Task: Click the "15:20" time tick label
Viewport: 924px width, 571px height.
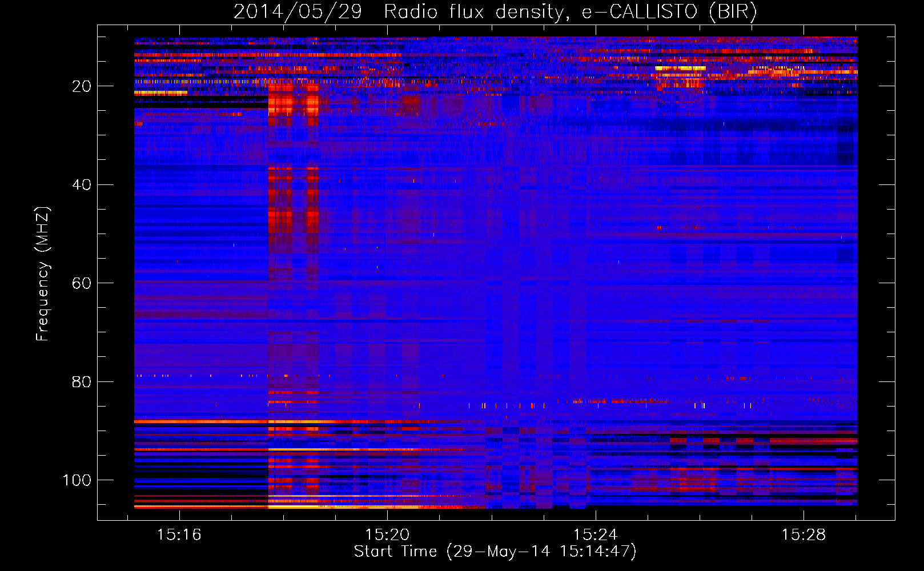Action: pyautogui.click(x=387, y=534)
